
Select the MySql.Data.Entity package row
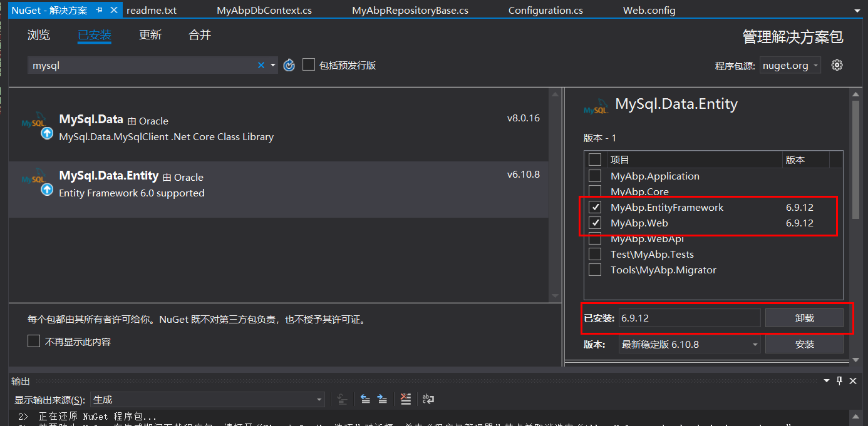pyautogui.click(x=278, y=190)
